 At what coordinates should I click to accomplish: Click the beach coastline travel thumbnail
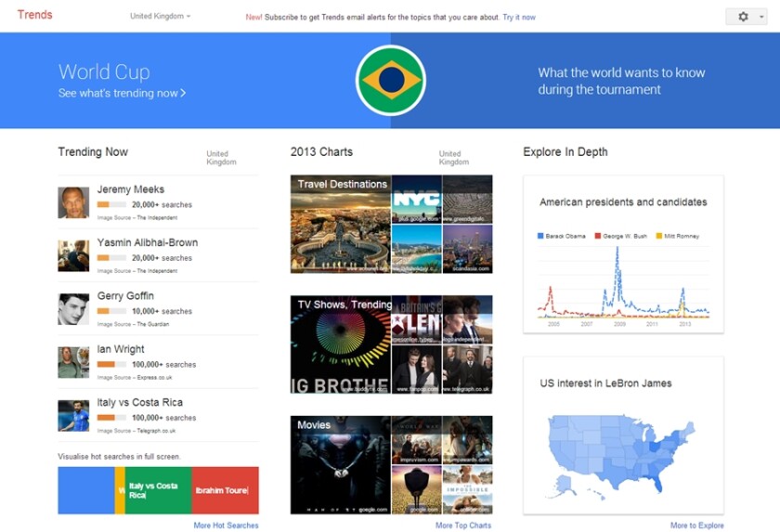click(x=416, y=249)
